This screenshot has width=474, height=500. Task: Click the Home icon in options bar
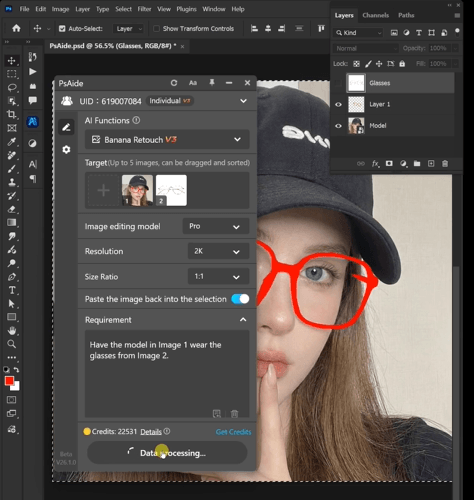[16, 28]
